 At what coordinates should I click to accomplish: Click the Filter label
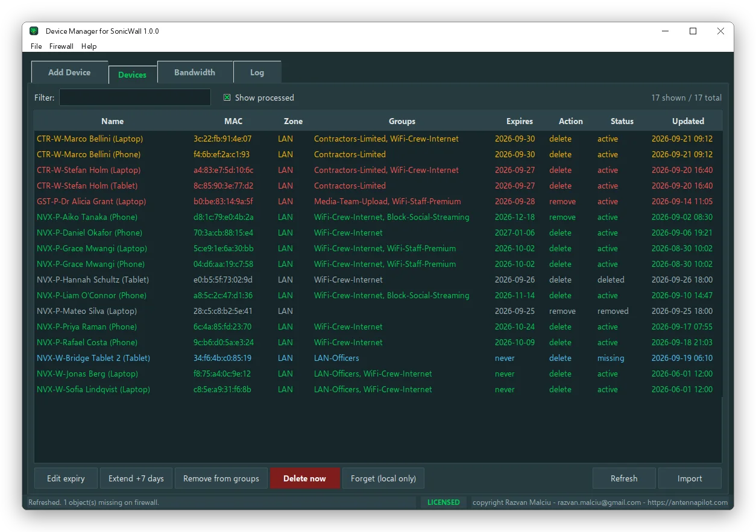point(44,98)
